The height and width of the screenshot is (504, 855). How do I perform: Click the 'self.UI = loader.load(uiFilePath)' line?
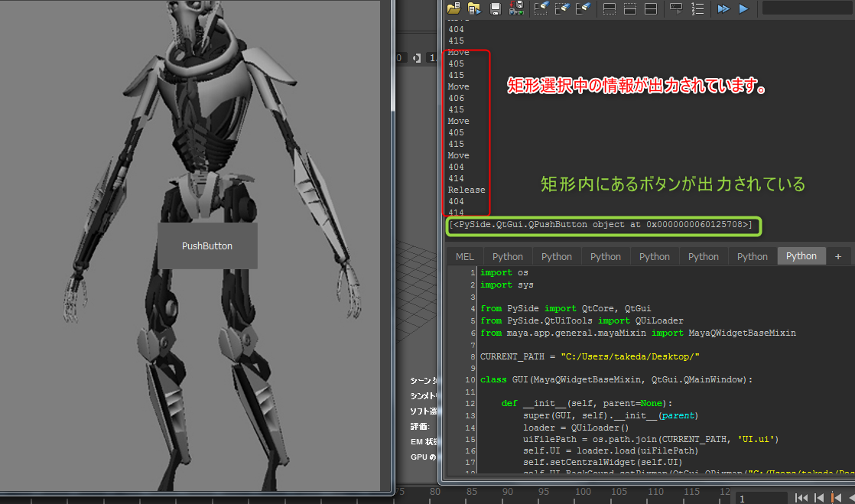coord(611,450)
